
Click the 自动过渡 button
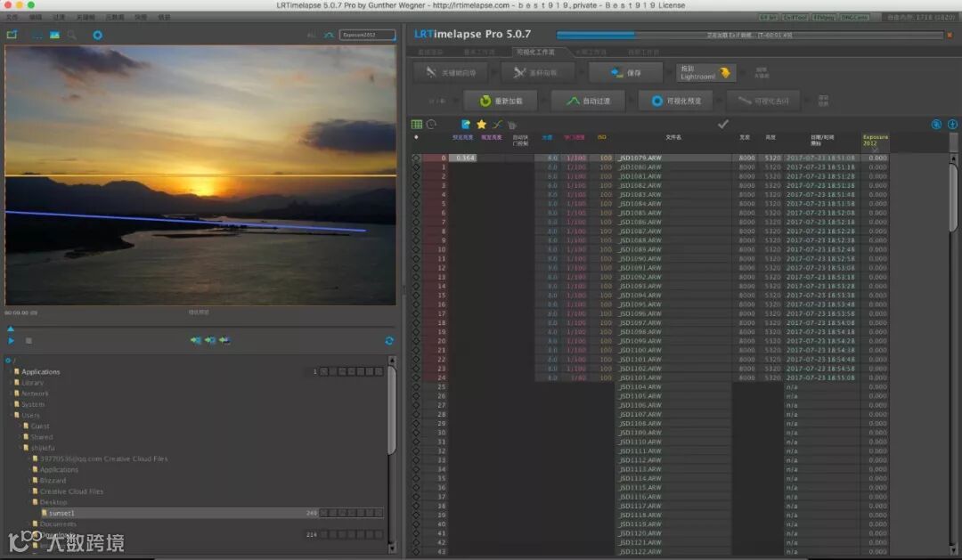[x=588, y=101]
